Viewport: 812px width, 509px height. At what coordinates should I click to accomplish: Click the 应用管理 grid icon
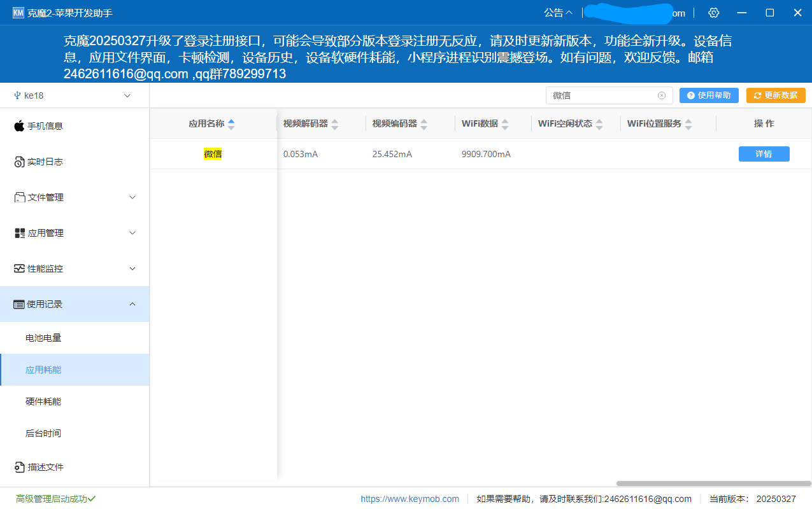[x=19, y=233]
